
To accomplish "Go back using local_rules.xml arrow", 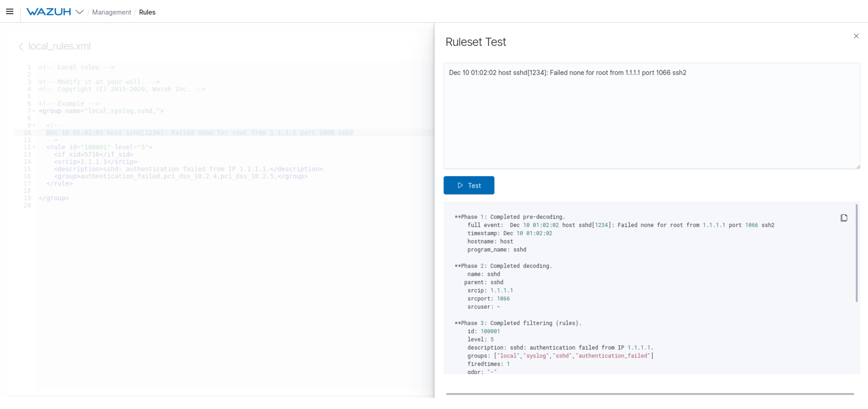I will 21,46.
